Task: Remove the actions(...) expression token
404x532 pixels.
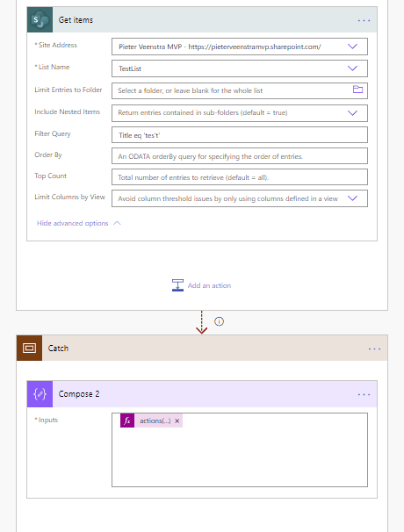Action: (177, 421)
